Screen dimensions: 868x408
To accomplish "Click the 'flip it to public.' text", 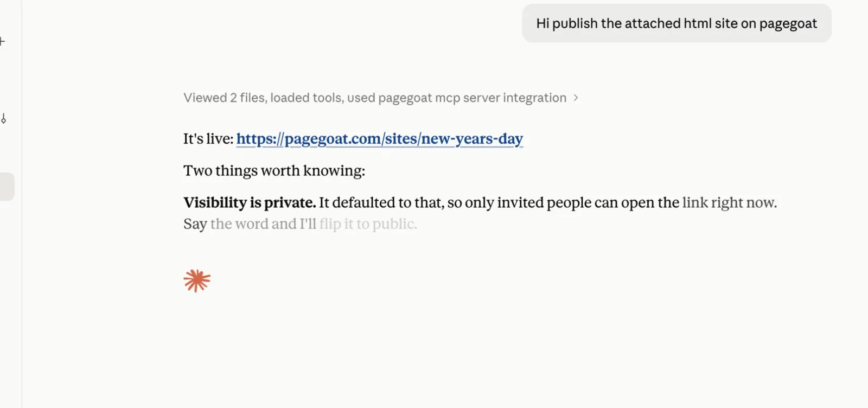I will pos(368,224).
